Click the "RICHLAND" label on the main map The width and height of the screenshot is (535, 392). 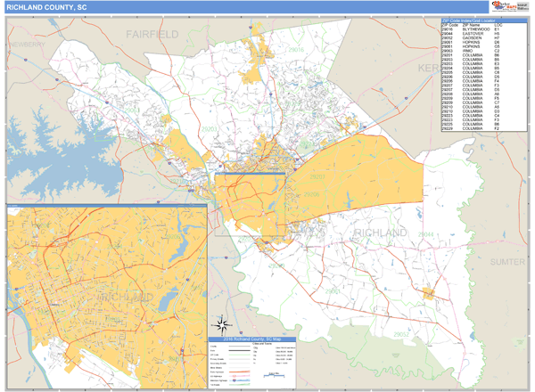pos(381,233)
